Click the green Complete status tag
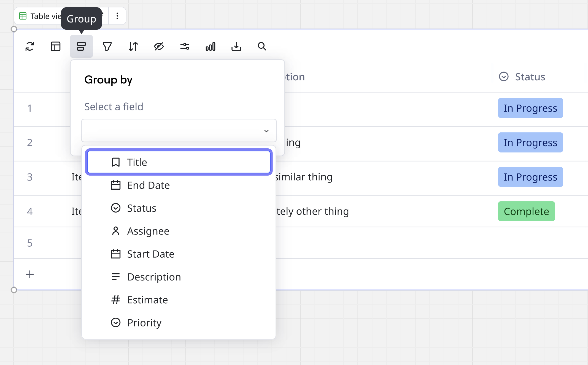 [x=526, y=211]
